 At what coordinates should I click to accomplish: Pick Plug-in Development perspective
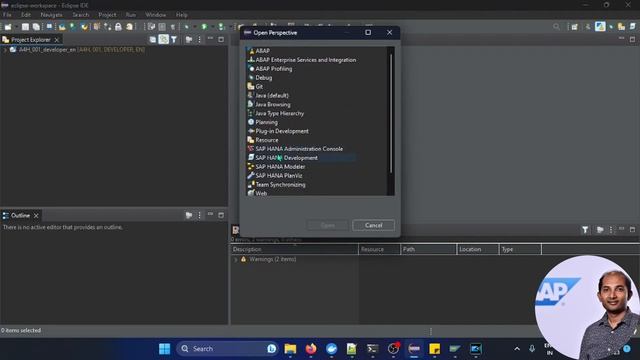tap(278, 131)
